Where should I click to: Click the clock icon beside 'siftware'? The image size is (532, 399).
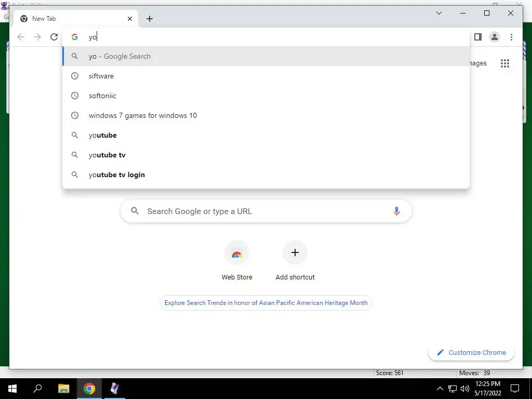(75, 76)
